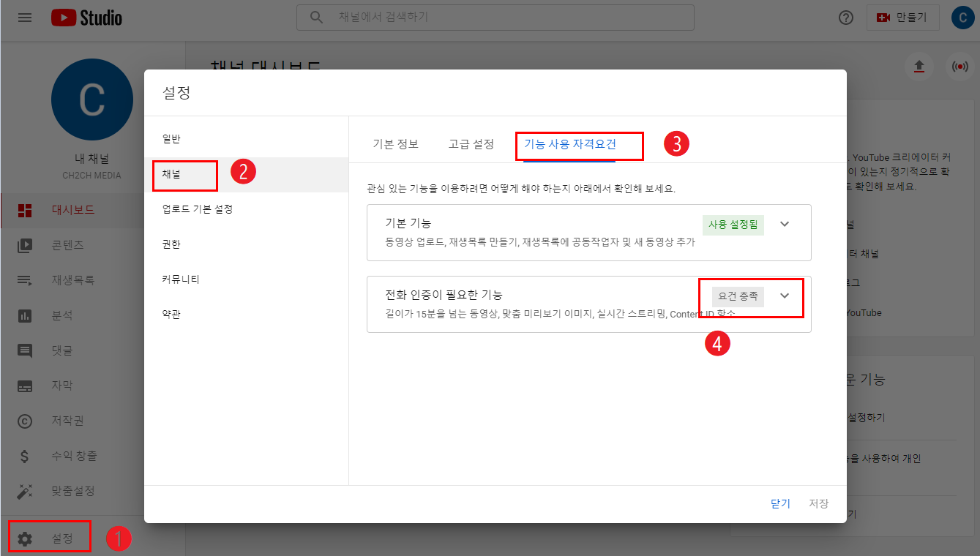Viewport: 980px width, 556px height.
Task: Open the hamburger menu icon
Action: point(25,18)
